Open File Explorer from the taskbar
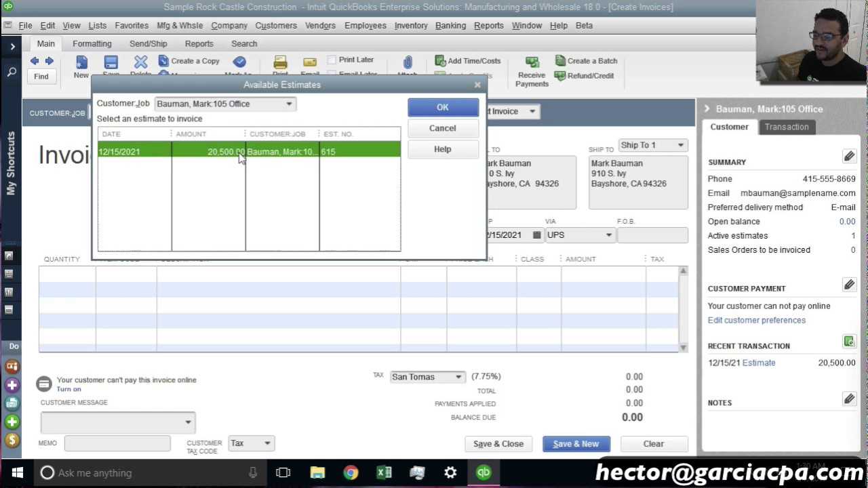Screen dimensions: 868x488 pos(317,472)
